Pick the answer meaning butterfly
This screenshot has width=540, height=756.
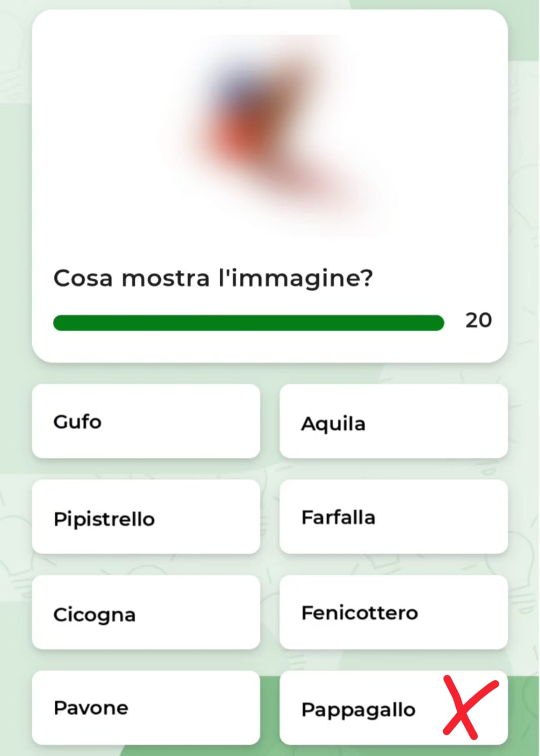coord(393,517)
